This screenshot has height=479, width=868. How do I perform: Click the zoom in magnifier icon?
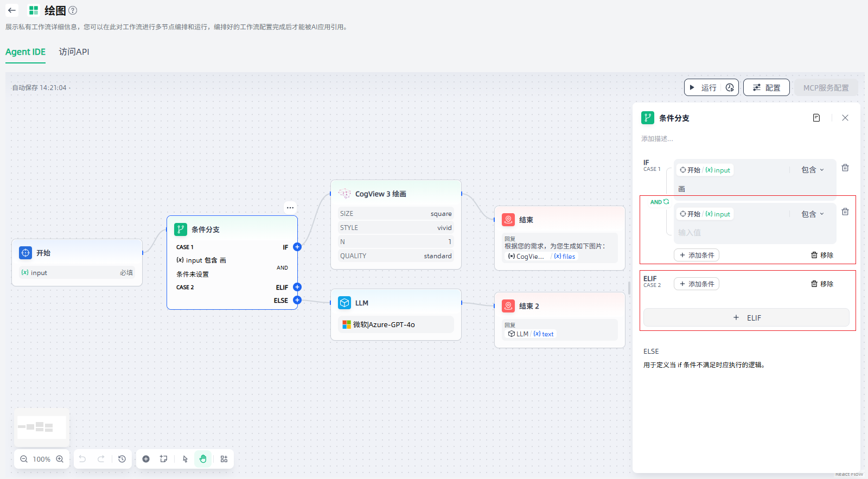pos(60,459)
